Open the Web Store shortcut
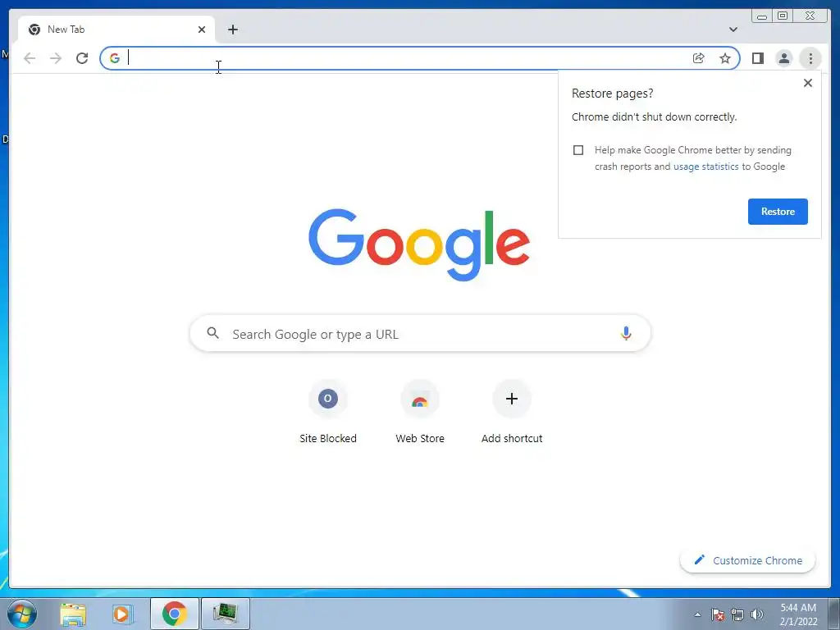 pos(420,413)
